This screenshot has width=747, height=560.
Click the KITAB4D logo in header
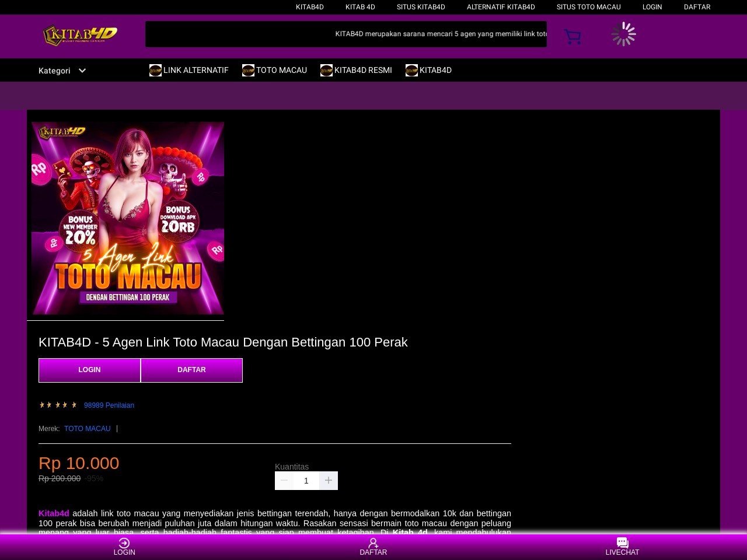coord(81,35)
